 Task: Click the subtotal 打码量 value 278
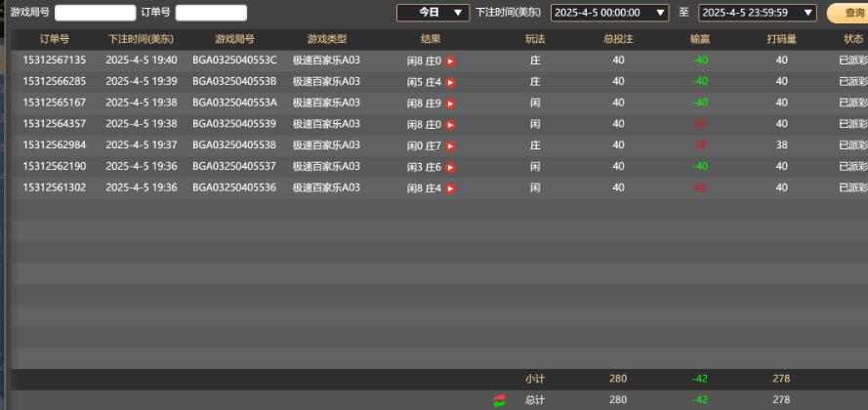point(781,379)
